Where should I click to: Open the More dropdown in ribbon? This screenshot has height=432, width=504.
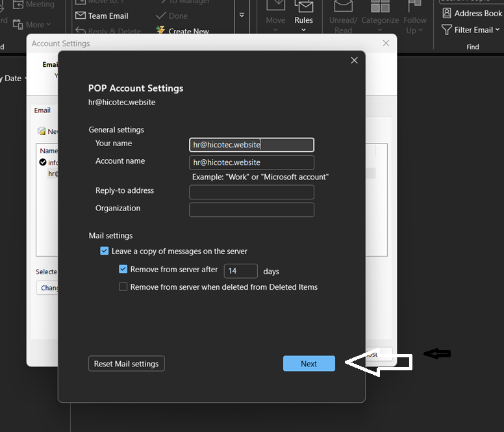tap(31, 25)
